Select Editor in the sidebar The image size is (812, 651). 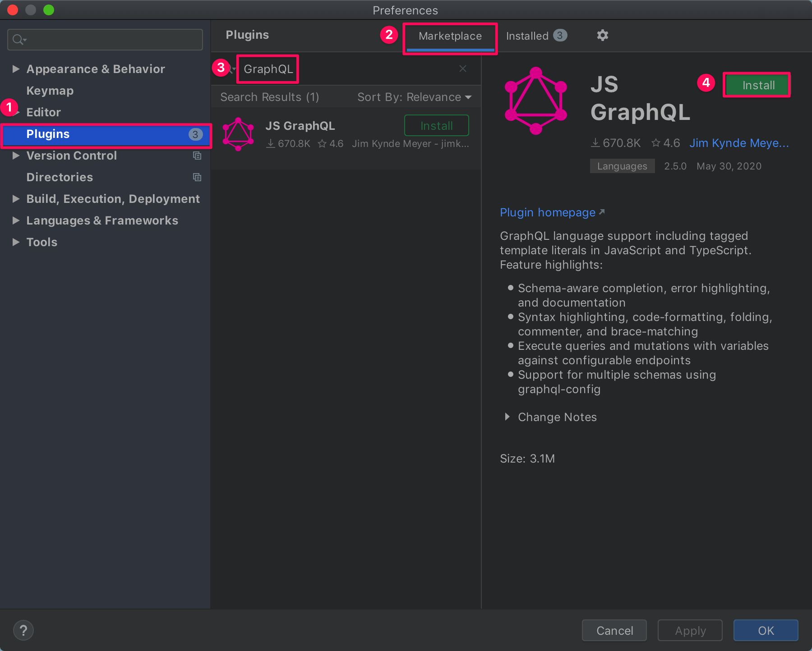point(43,112)
